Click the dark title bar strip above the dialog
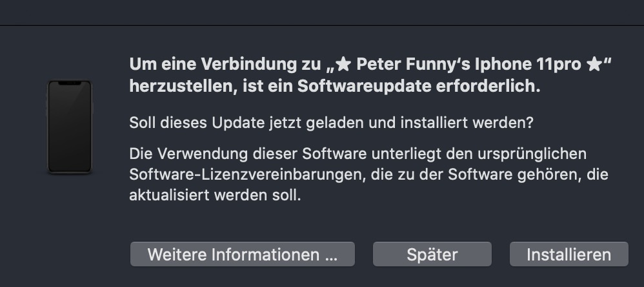644x287 pixels. point(322,12)
